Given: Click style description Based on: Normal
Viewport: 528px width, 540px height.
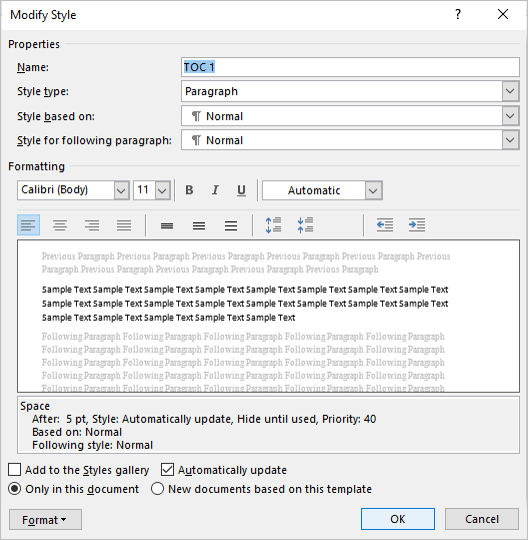Looking at the screenshot, I should point(77,432).
